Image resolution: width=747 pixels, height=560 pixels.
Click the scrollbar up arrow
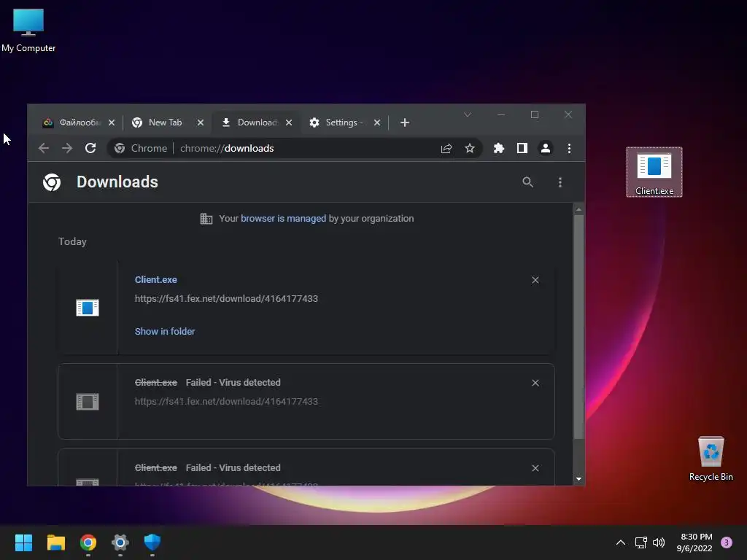coord(578,209)
